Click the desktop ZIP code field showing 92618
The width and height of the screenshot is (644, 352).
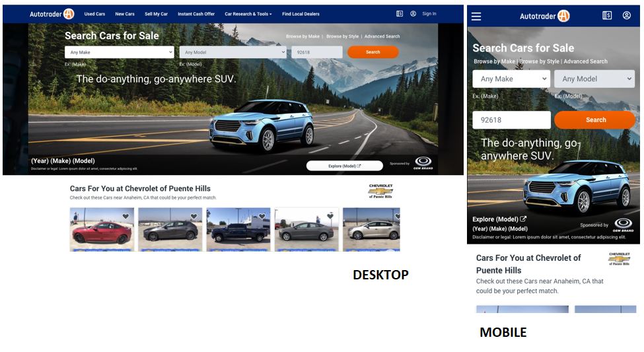(x=317, y=52)
